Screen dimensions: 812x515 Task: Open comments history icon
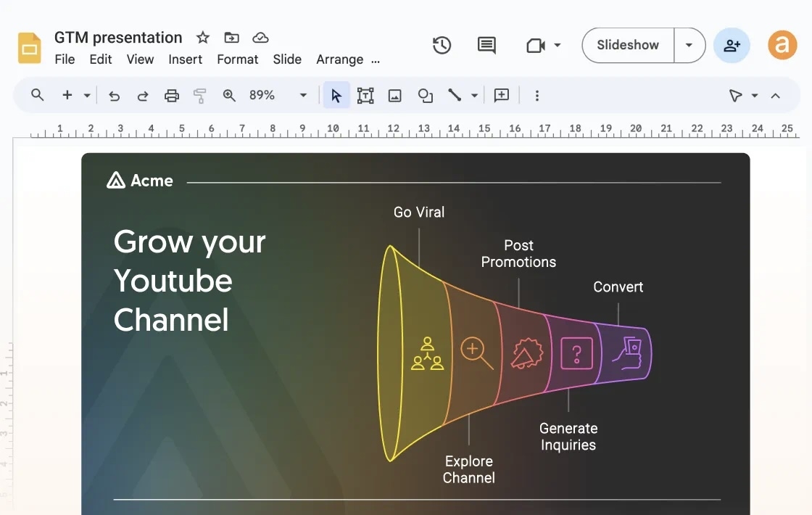pos(486,46)
